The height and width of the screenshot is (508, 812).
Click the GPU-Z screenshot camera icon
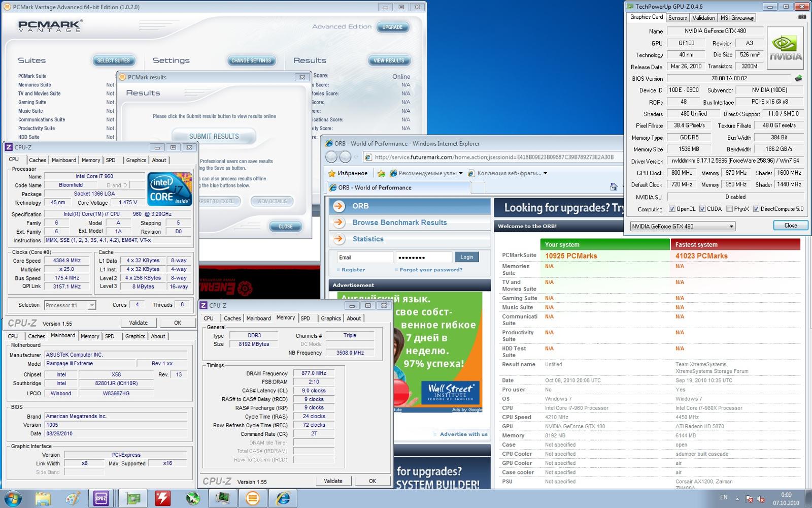click(x=802, y=17)
